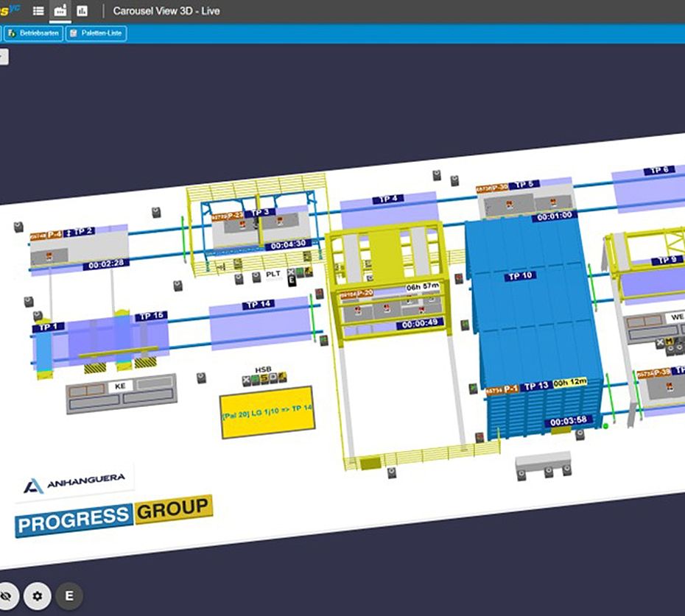
Task: Open the Paletten-Liste button
Action: (96, 33)
